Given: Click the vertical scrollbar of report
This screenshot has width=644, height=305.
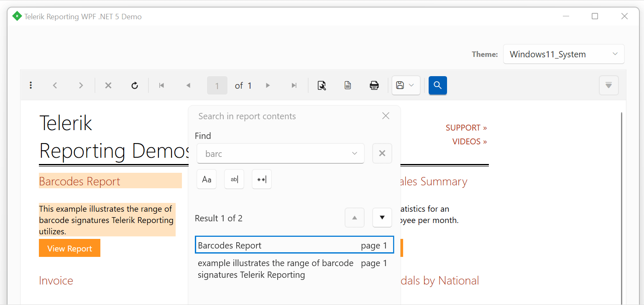Looking at the screenshot, I should [x=622, y=208].
